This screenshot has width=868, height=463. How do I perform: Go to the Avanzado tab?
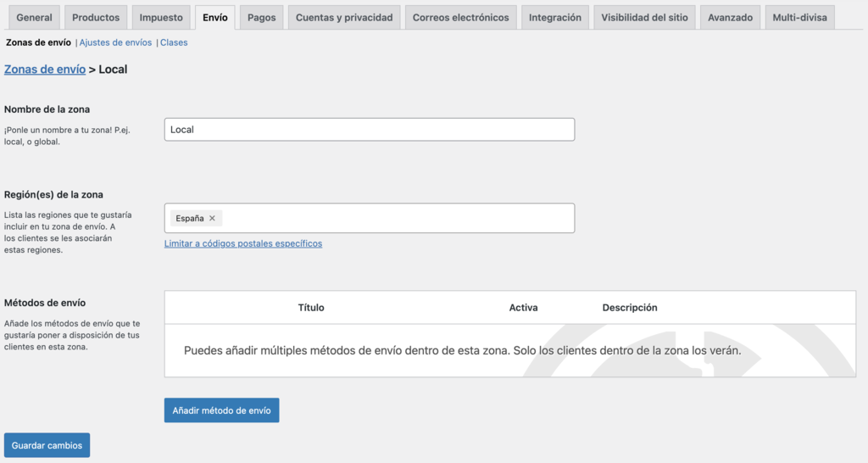731,17
